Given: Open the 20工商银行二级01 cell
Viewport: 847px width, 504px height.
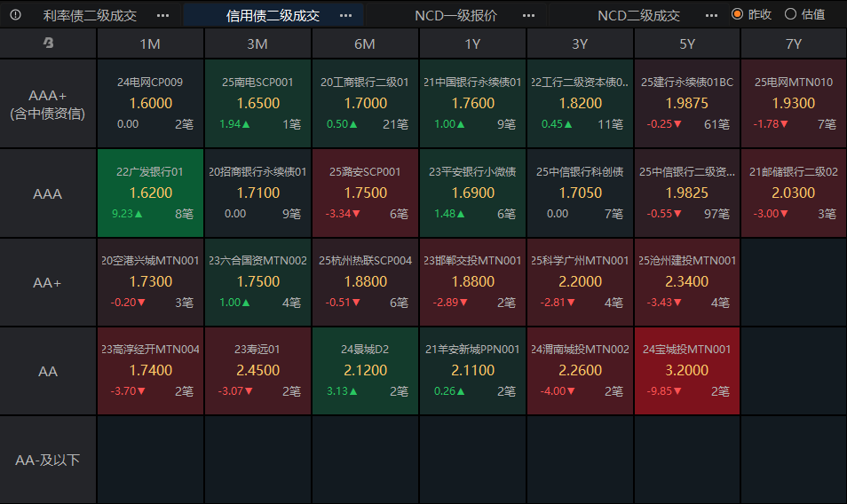Looking at the screenshot, I should tap(365, 104).
